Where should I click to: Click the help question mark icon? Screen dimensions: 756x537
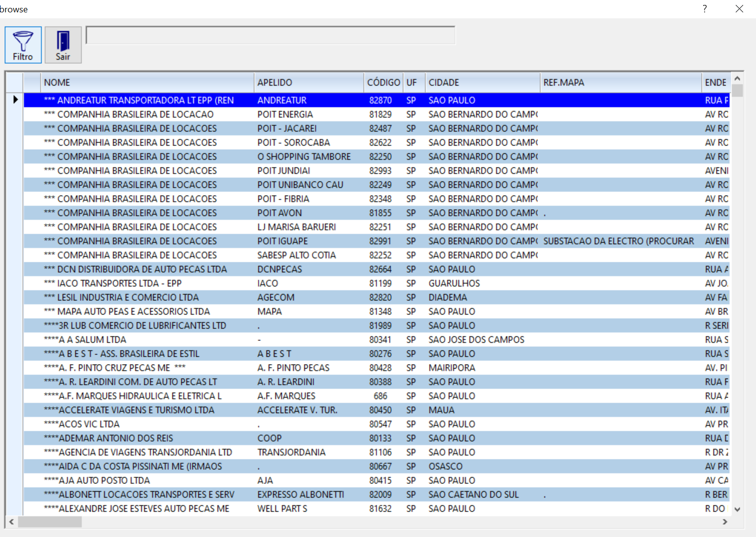tap(704, 9)
